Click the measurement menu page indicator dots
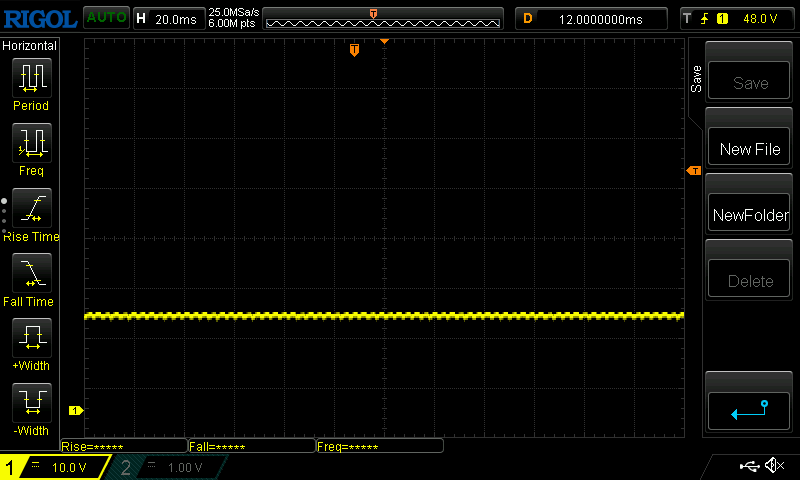 tap(4, 215)
